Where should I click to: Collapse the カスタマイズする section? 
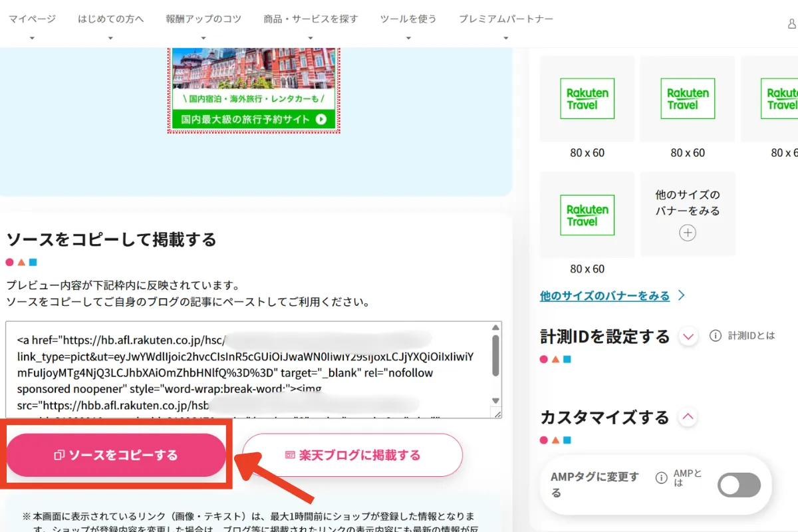click(x=688, y=417)
